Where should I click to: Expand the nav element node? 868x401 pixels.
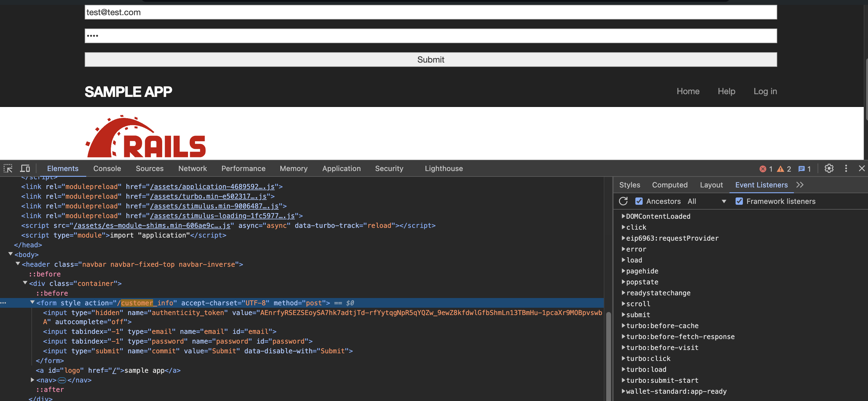32,380
